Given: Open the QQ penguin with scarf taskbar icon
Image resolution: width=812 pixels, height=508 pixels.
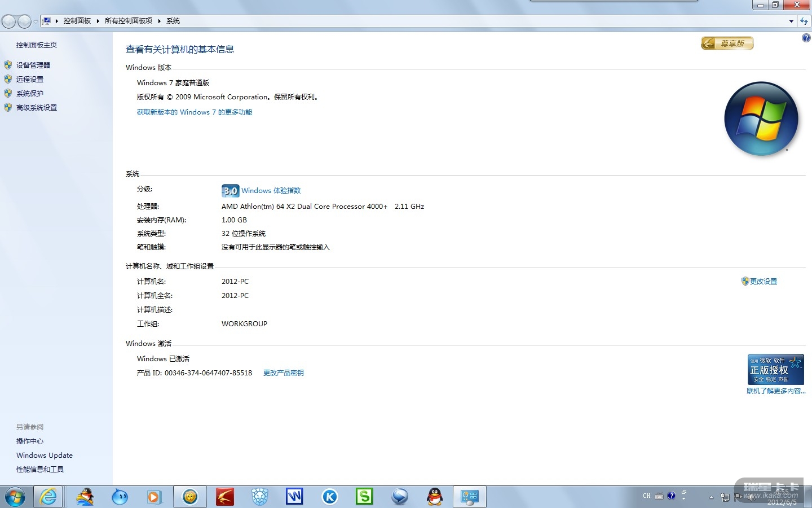Looking at the screenshot, I should pyautogui.click(x=85, y=497).
